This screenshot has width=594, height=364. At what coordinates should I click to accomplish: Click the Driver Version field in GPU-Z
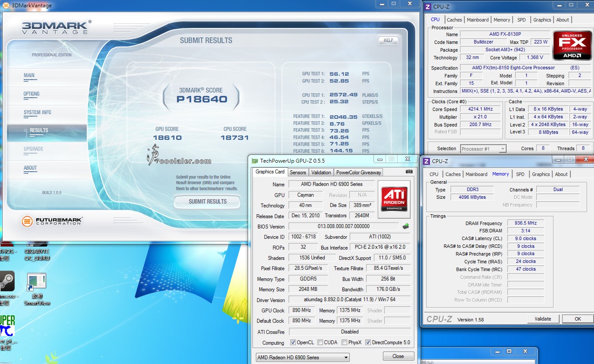coord(349,300)
